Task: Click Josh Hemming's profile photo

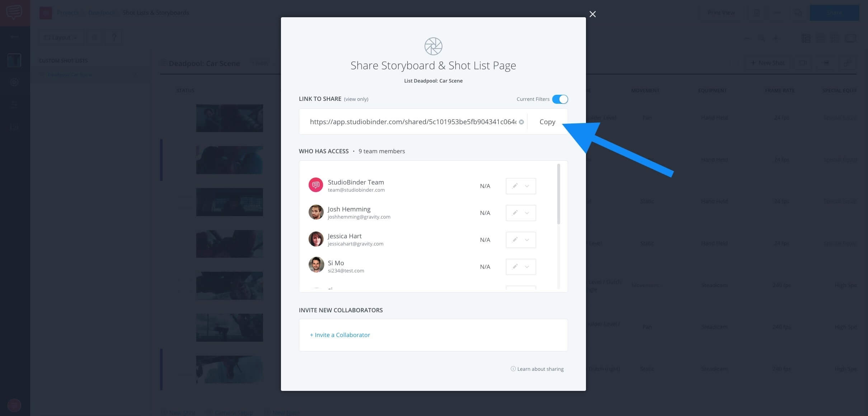Action: 316,212
